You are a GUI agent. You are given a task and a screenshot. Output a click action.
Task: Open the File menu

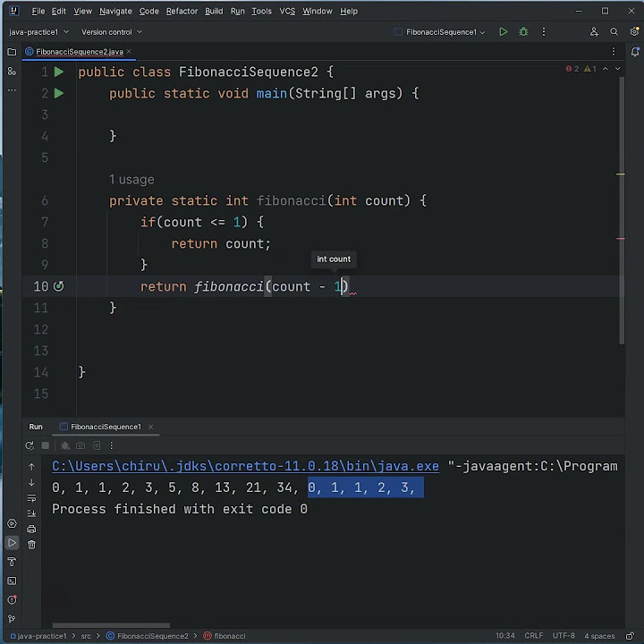38,11
